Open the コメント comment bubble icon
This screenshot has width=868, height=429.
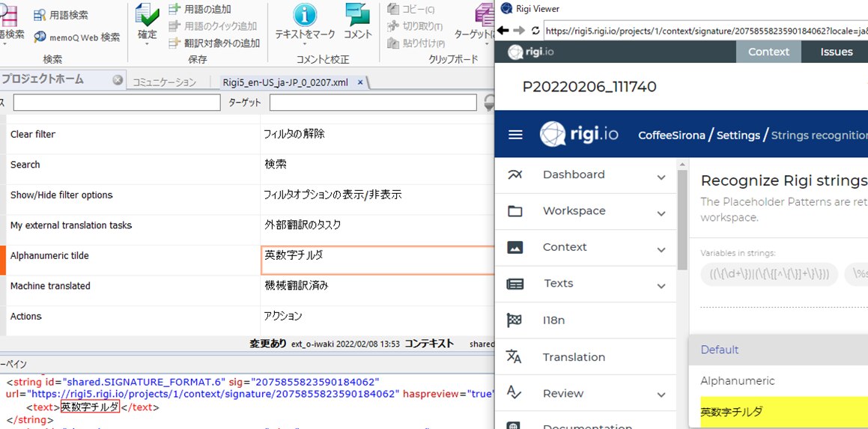(x=357, y=16)
